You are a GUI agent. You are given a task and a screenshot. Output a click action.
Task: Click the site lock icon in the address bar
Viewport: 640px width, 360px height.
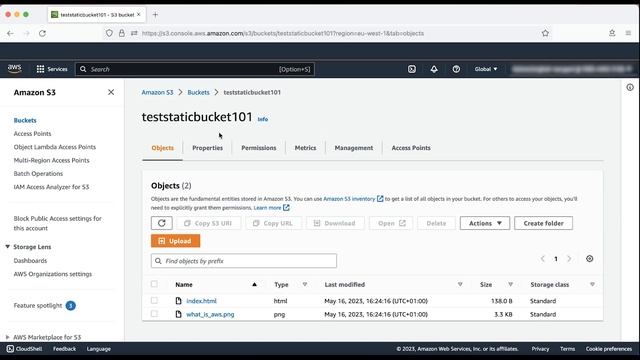[122, 33]
